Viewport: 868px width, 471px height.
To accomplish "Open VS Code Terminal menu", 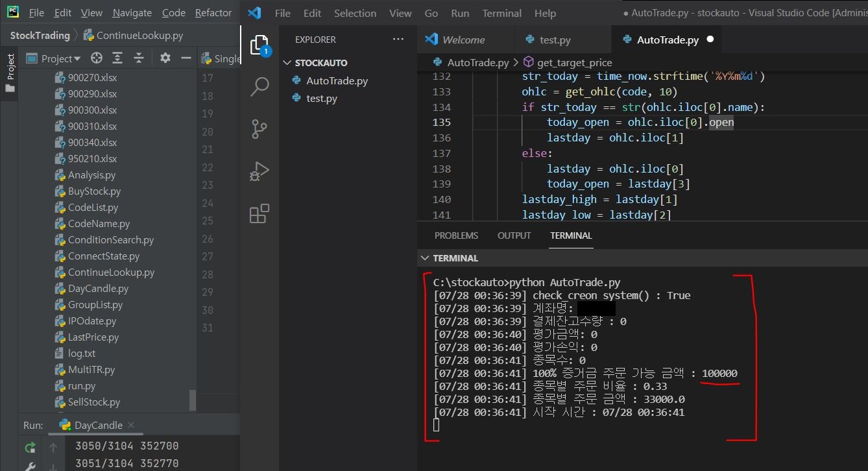I will tap(501, 13).
